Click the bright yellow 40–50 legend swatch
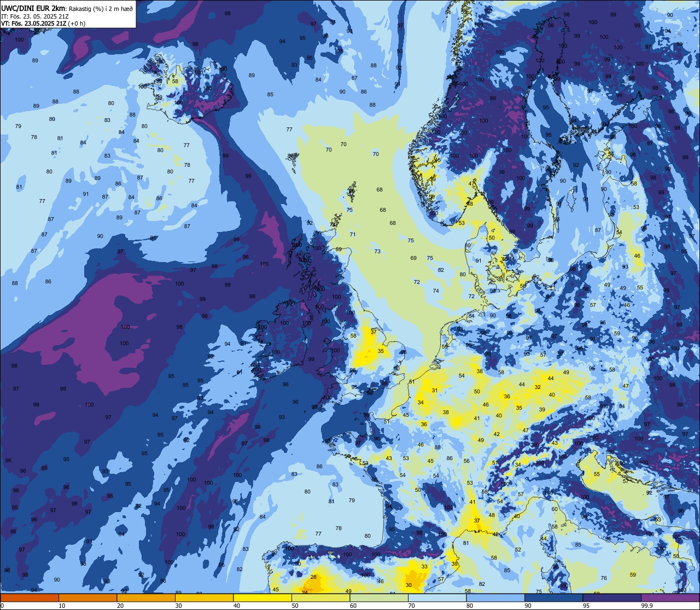Image resolution: width=700 pixels, height=610 pixels. pos(262,597)
